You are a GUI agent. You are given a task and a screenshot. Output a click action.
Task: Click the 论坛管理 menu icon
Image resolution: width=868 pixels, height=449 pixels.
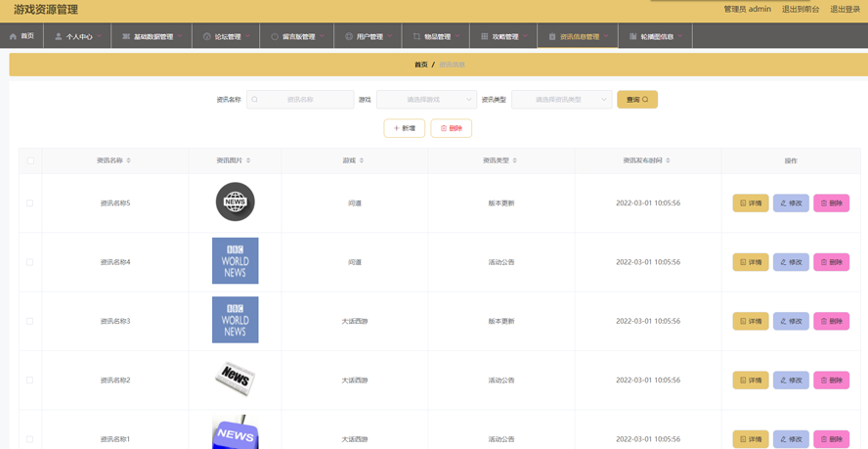(x=207, y=36)
